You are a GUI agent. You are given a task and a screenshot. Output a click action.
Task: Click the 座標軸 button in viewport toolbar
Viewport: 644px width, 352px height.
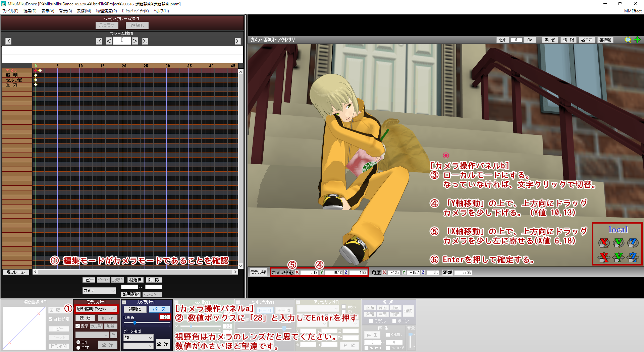coord(605,40)
